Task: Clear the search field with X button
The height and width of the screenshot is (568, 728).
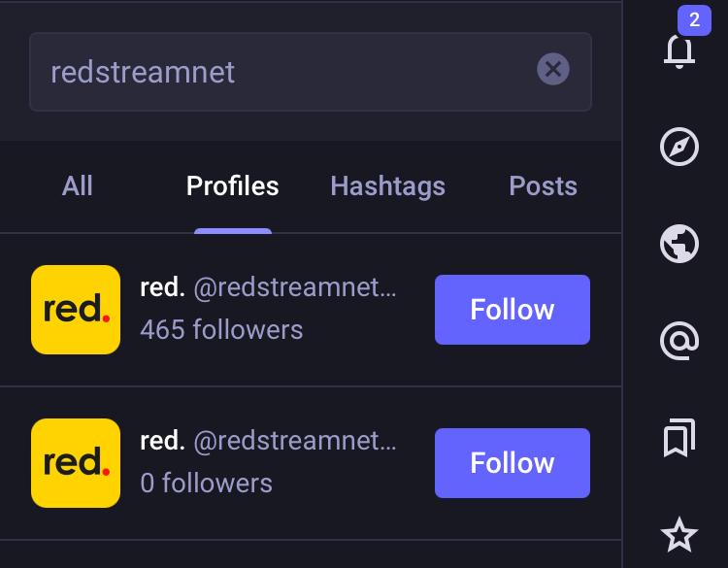Action: click(553, 69)
